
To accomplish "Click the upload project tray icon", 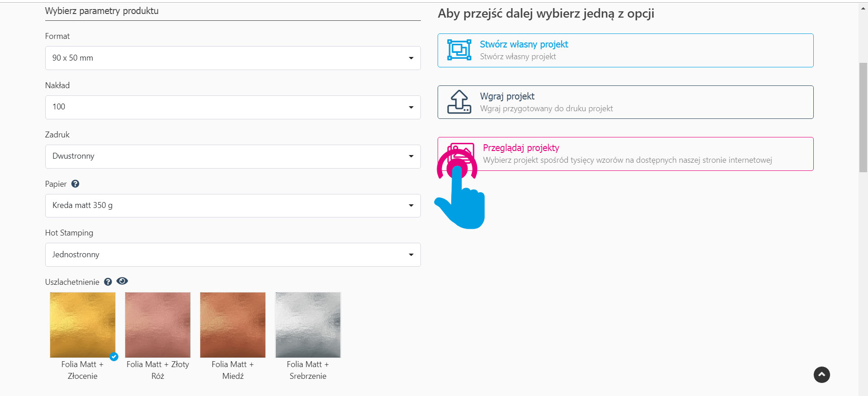I will tap(459, 102).
